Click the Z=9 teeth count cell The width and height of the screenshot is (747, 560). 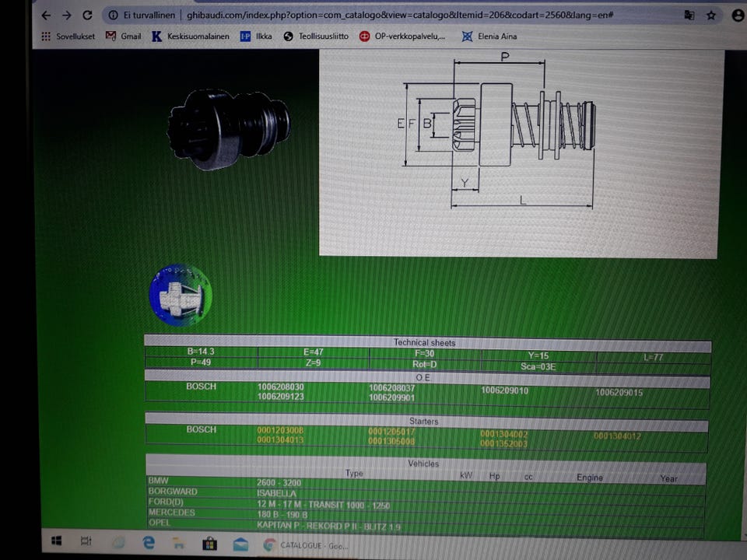pos(314,363)
